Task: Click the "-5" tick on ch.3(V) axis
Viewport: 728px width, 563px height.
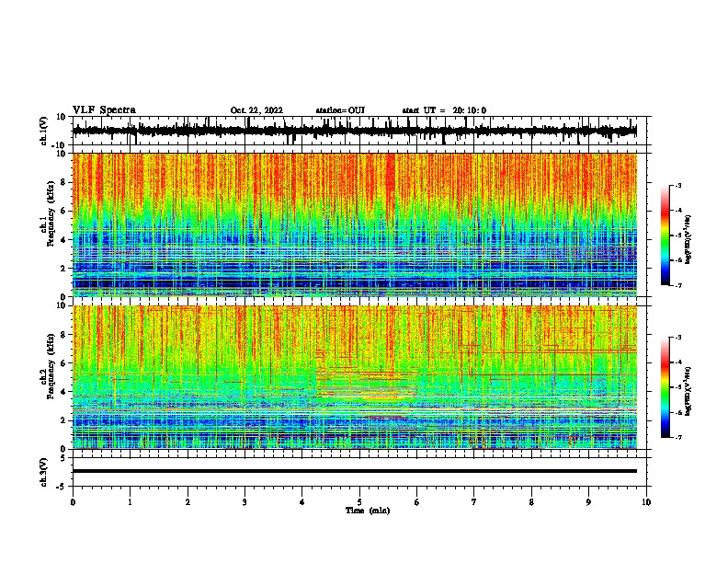Action: (62, 487)
